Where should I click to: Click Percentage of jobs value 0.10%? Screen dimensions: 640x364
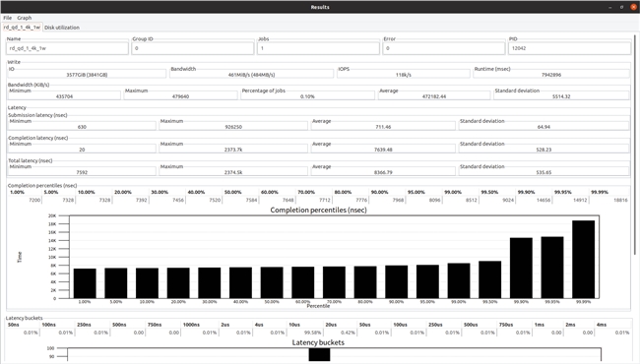[x=307, y=96]
